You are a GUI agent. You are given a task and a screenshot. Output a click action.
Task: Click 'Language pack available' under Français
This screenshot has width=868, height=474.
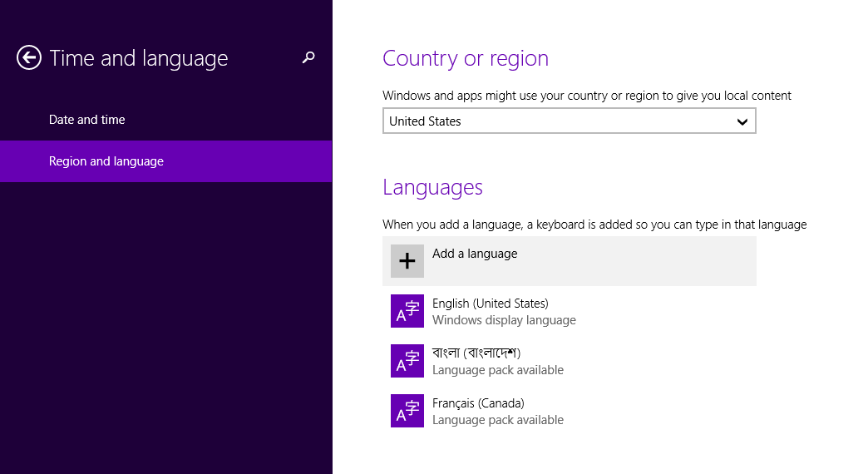coord(497,420)
